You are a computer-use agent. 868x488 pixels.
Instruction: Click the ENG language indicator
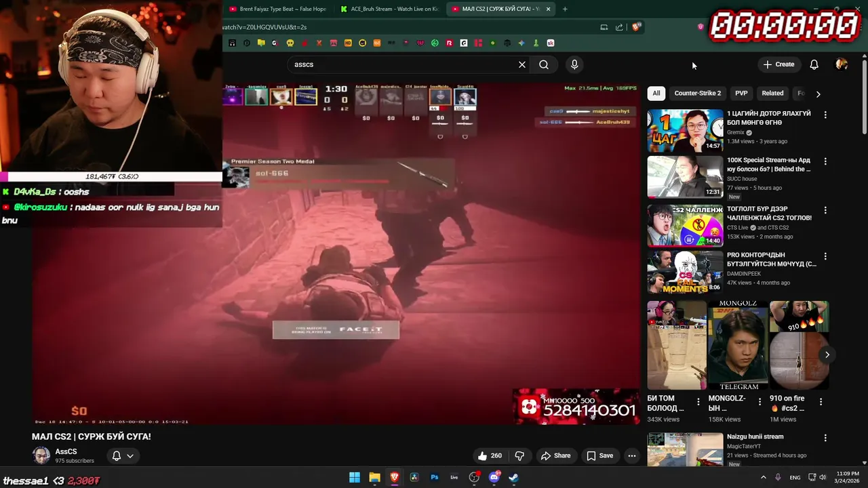pyautogui.click(x=795, y=477)
